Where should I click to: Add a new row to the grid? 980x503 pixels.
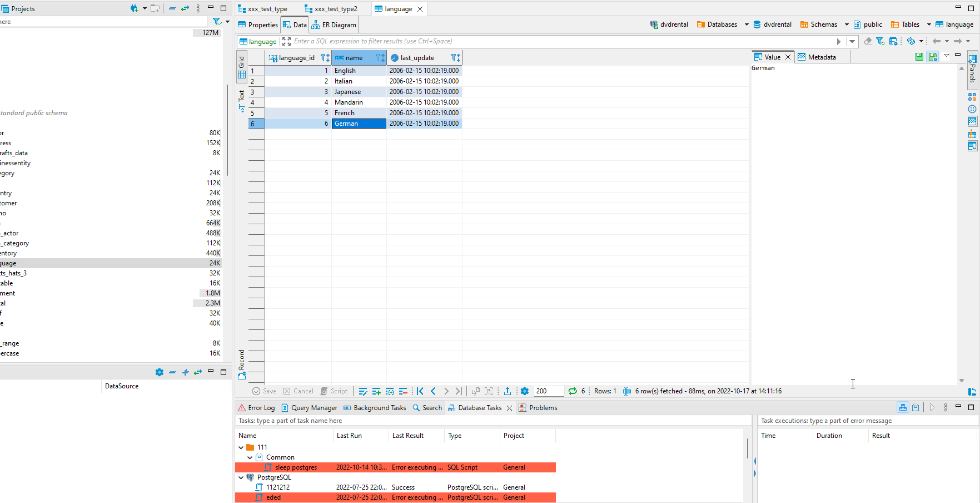point(376,391)
